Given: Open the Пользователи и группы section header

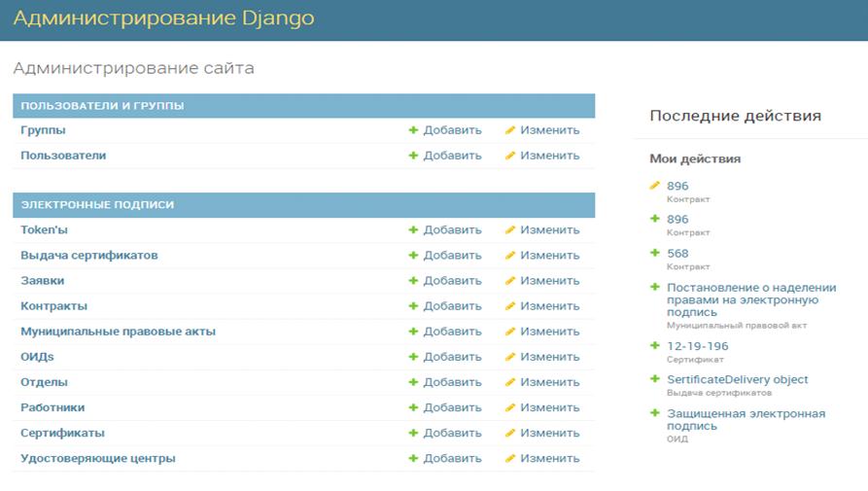Looking at the screenshot, I should (102, 106).
